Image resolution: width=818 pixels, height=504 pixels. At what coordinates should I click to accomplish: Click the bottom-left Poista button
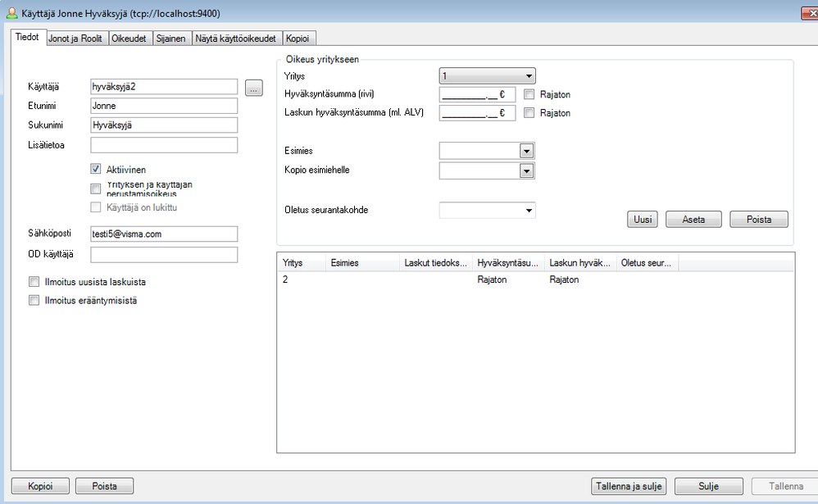104,486
